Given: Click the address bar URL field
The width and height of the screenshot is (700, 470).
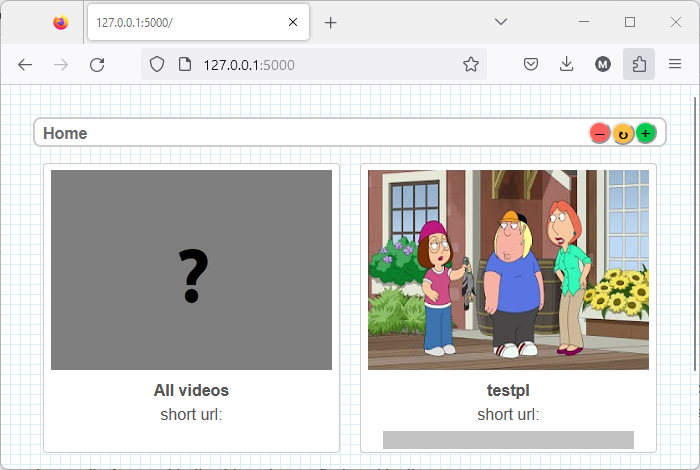Looking at the screenshot, I should pos(313,65).
